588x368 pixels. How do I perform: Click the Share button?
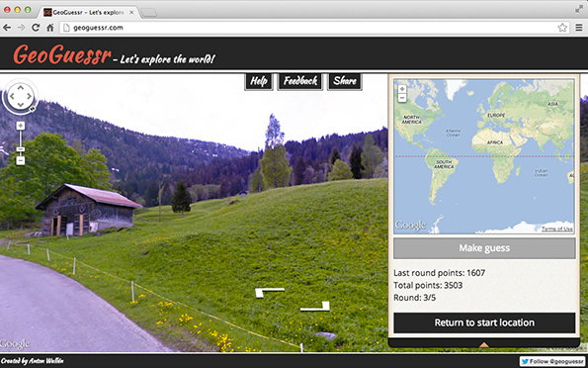(345, 81)
